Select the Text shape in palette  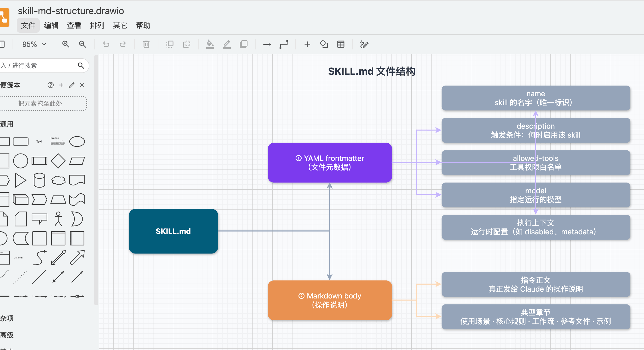coord(39,142)
